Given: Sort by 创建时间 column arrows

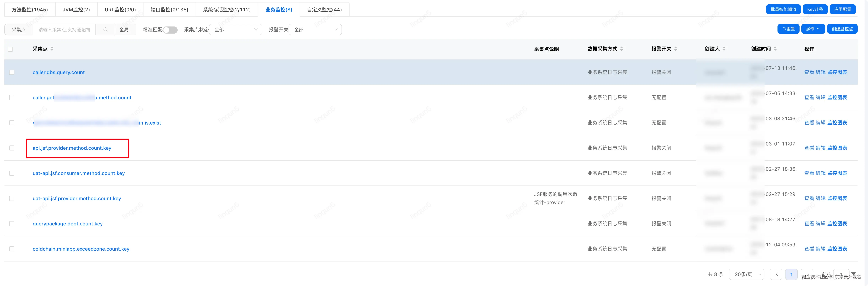Looking at the screenshot, I should point(775,49).
